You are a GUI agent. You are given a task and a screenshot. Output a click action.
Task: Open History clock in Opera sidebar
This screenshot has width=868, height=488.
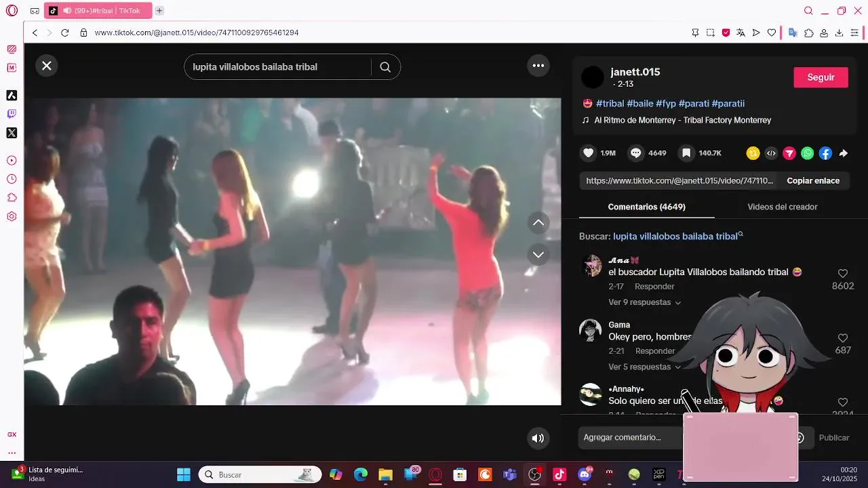click(x=12, y=179)
